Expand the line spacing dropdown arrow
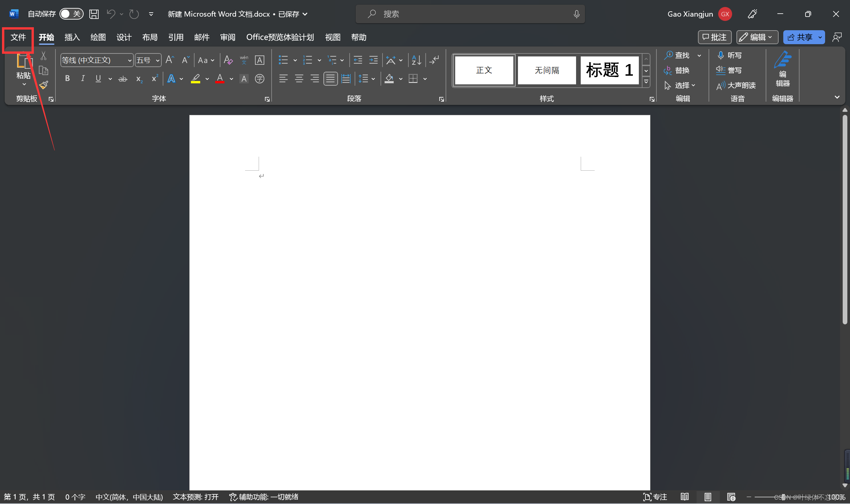 click(x=373, y=79)
